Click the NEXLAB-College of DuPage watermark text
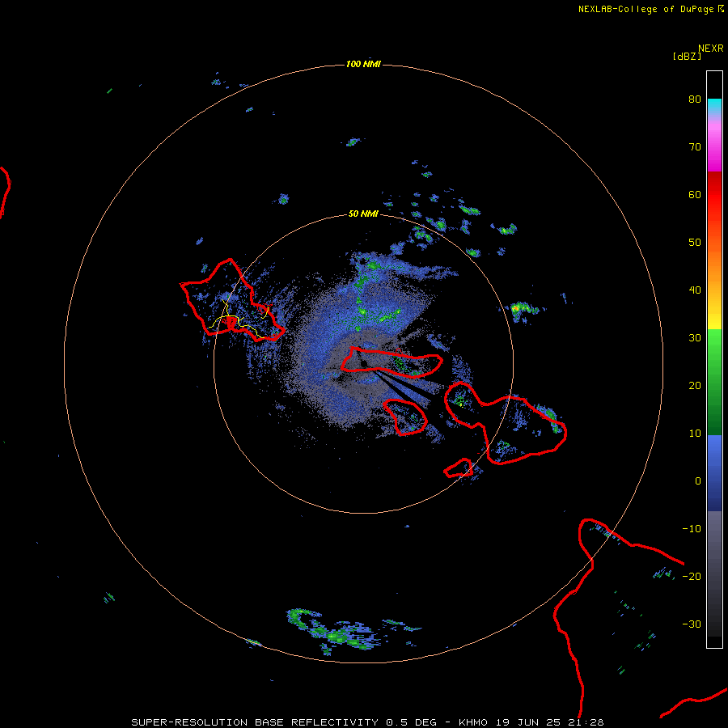 point(645,9)
